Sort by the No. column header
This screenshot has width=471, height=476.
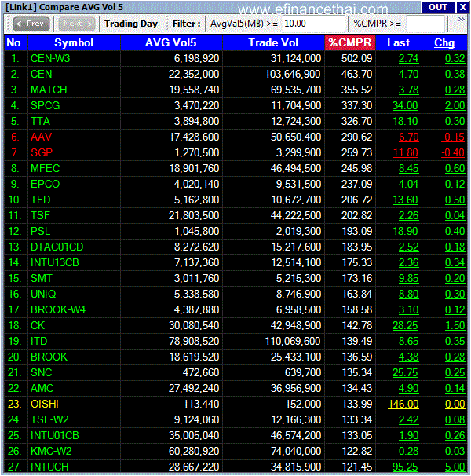point(16,42)
